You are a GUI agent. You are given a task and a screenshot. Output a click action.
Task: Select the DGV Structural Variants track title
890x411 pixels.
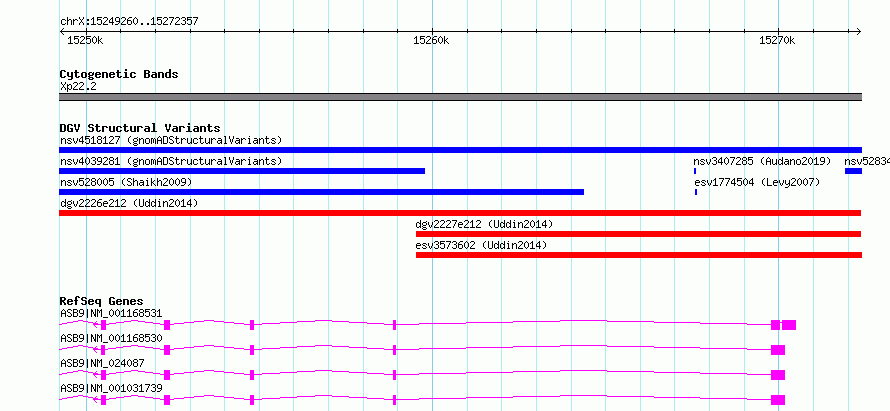point(140,128)
